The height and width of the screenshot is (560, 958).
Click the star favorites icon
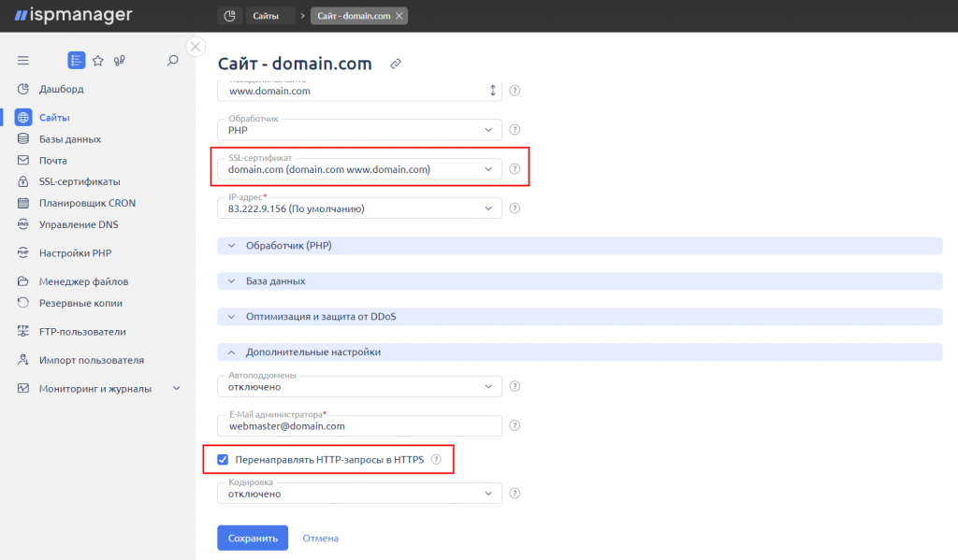(97, 61)
